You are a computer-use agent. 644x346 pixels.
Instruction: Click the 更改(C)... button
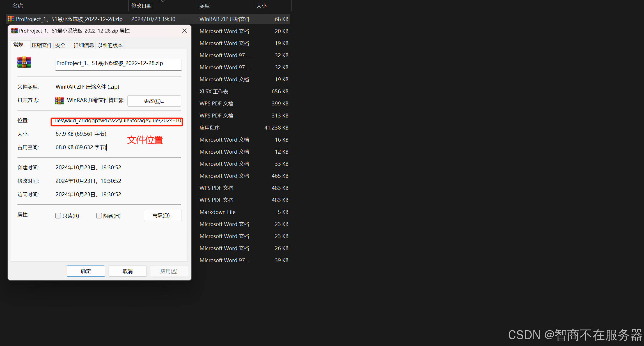154,101
